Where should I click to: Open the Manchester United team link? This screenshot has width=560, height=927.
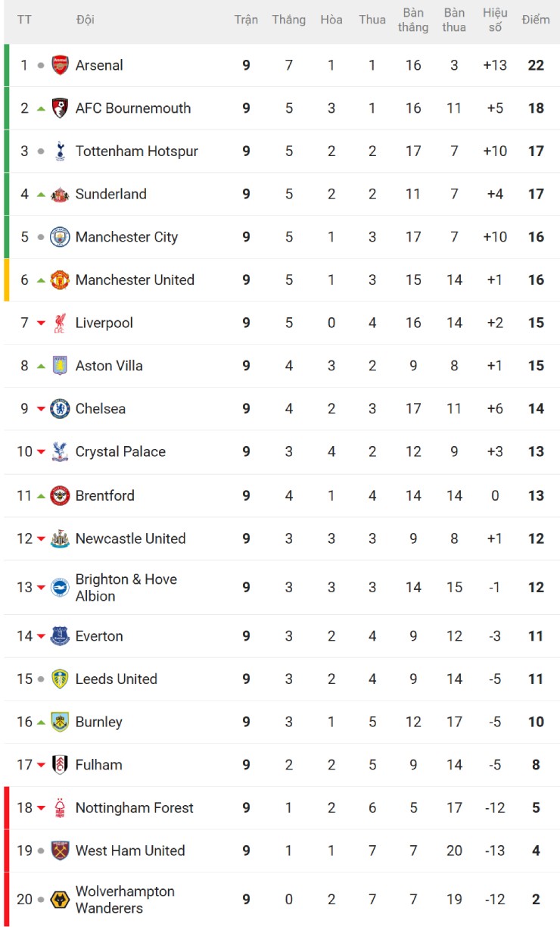click(x=135, y=280)
